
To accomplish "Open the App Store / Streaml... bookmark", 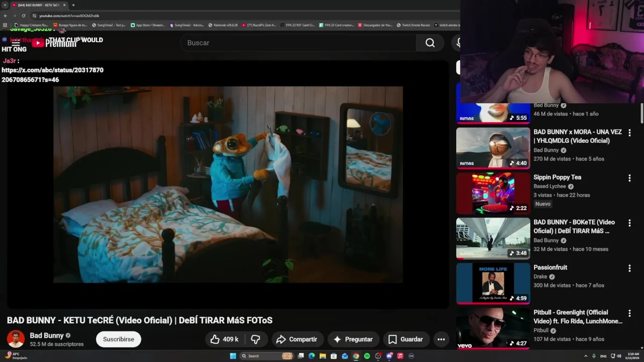I will point(147,25).
